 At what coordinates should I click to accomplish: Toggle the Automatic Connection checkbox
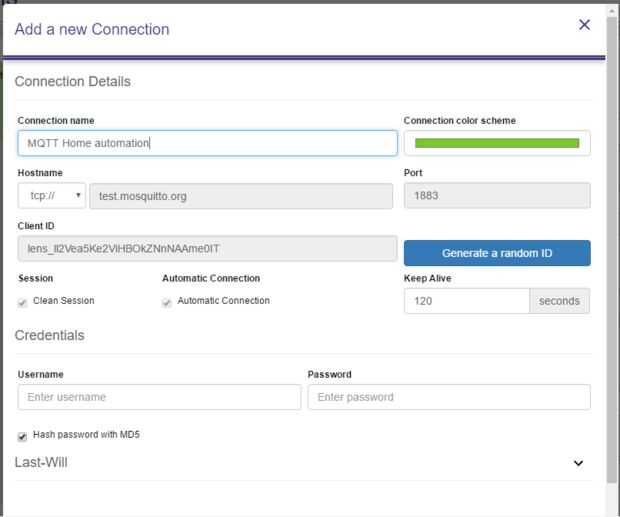coord(167,302)
